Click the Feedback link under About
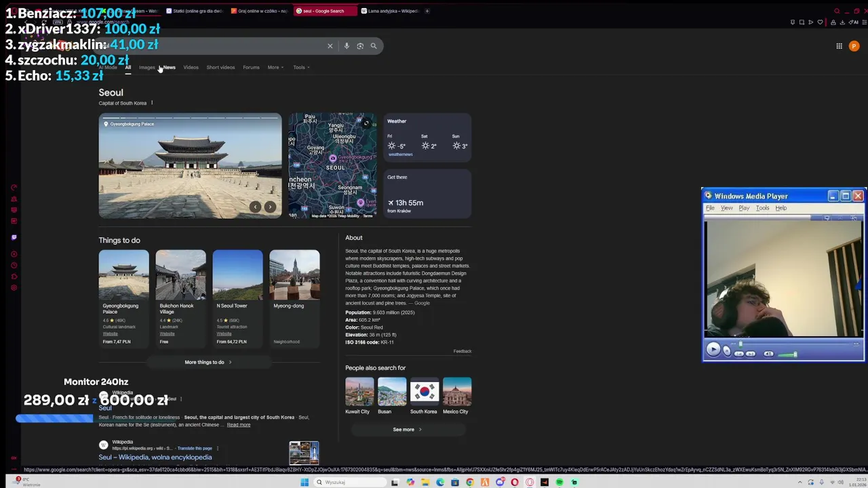Viewport: 868px width, 488px height. 462,351
